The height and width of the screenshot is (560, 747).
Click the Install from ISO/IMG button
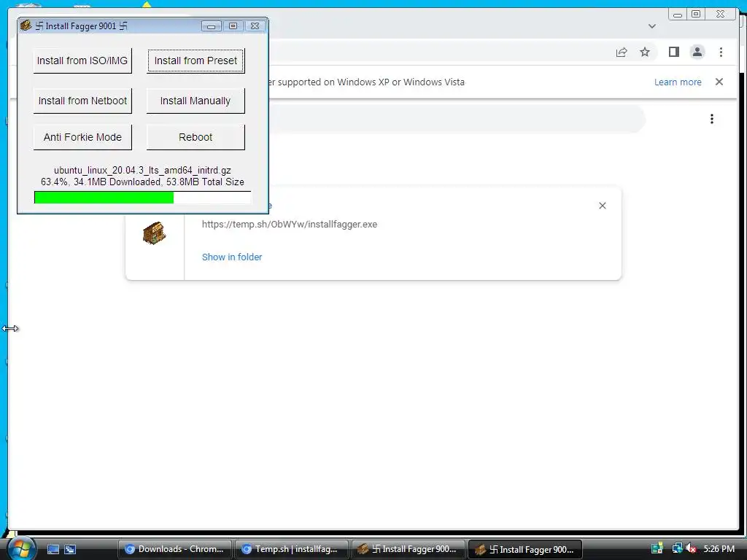[x=82, y=61]
